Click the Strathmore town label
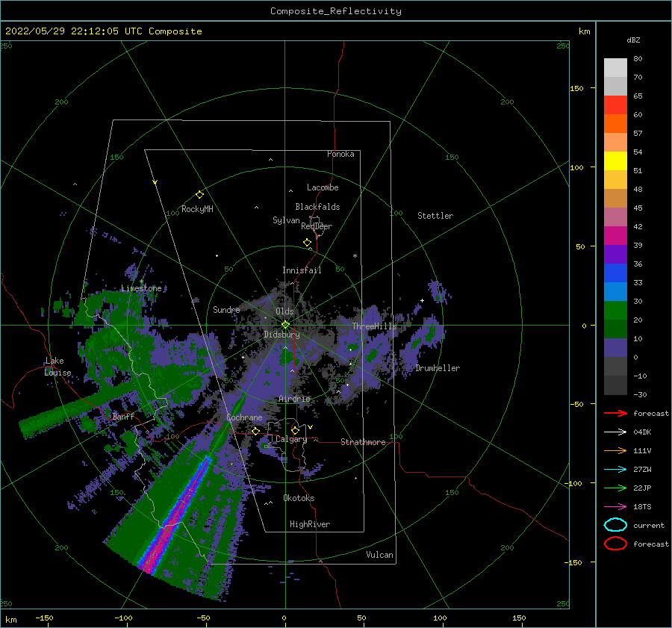 (363, 442)
